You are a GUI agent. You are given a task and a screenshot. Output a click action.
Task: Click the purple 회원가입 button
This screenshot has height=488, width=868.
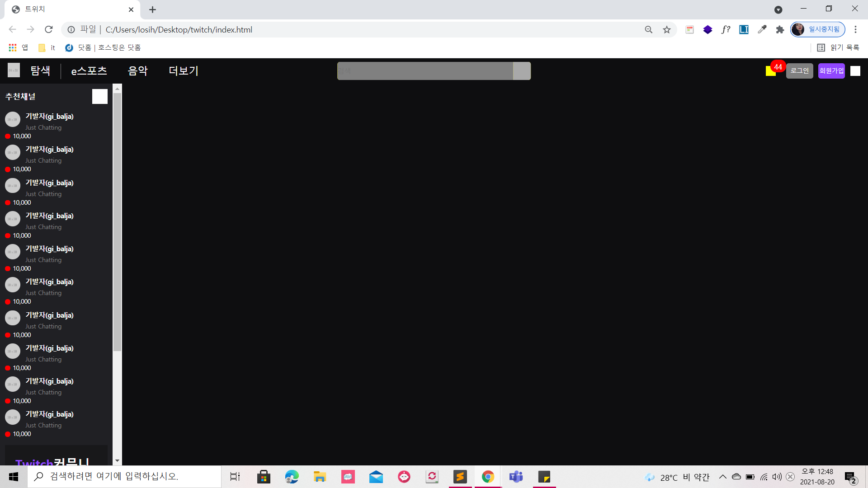tap(831, 71)
